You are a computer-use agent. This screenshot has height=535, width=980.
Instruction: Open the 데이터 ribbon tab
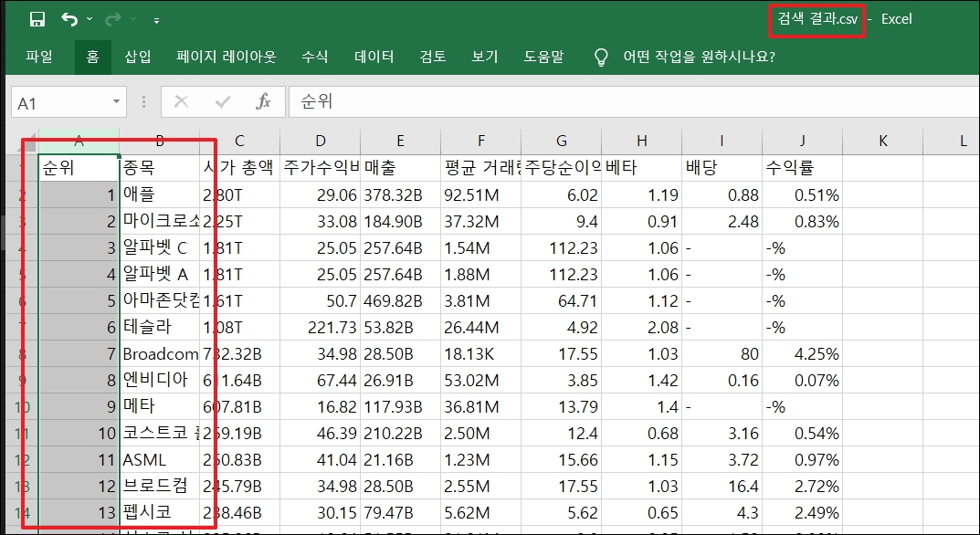tap(374, 57)
